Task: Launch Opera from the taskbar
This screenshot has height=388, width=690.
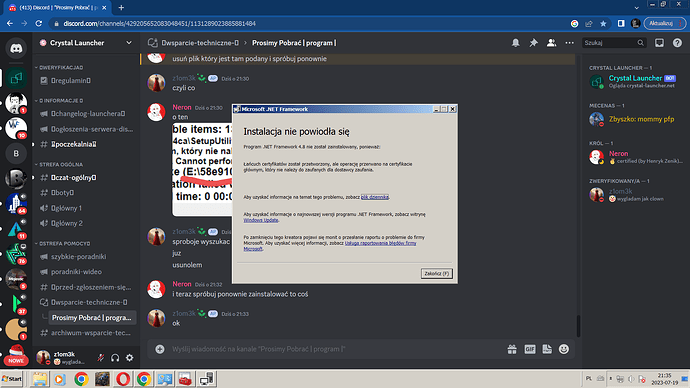Action: coord(123,379)
